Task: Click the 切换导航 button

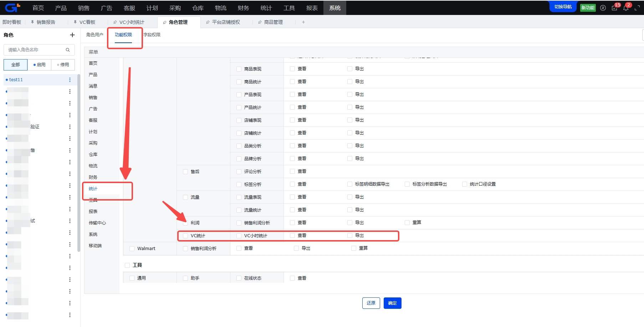Action: 563,7
